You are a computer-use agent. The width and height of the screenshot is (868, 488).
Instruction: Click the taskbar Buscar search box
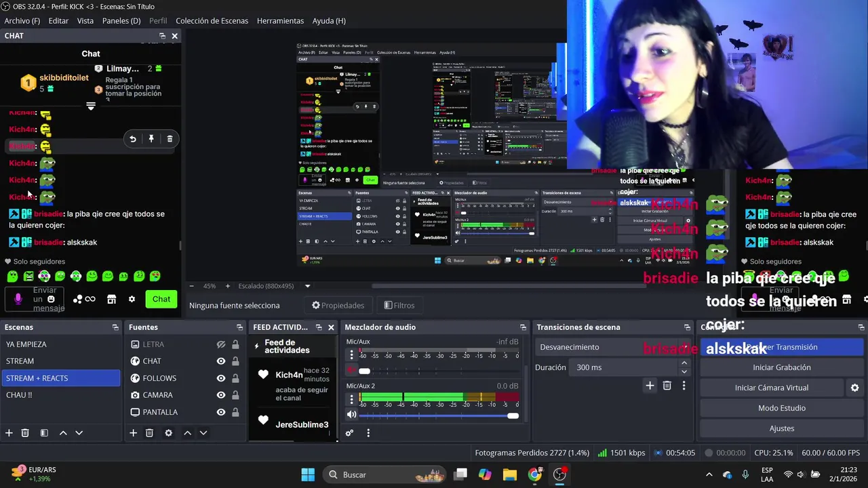[385, 474]
